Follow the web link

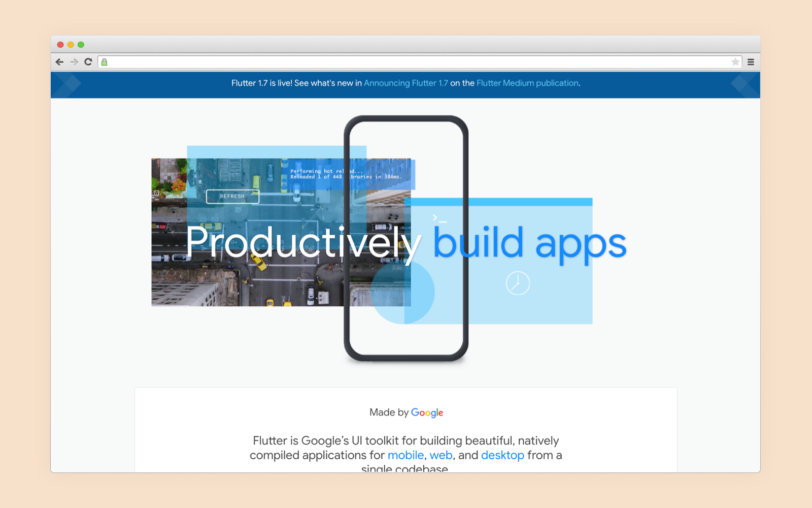(441, 455)
